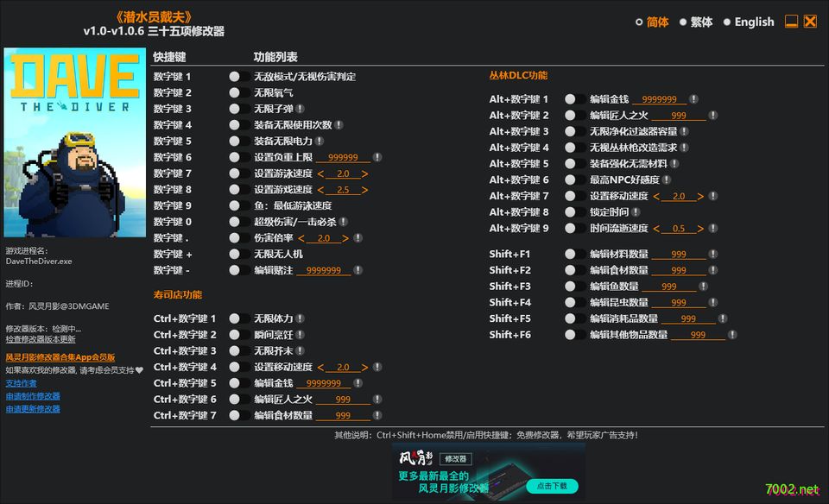The height and width of the screenshot is (504, 829).
Task: Increase 设置游泳速度 with right arrow
Action: (x=364, y=173)
